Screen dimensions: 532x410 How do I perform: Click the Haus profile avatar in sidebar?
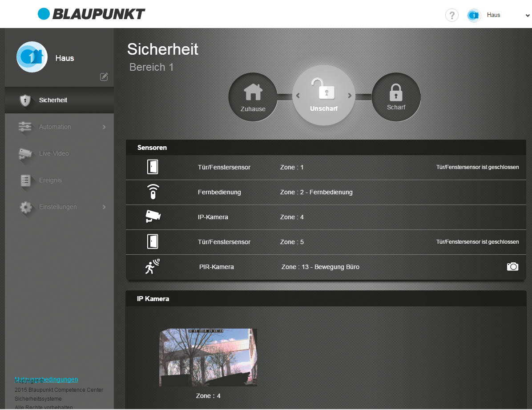[32, 57]
